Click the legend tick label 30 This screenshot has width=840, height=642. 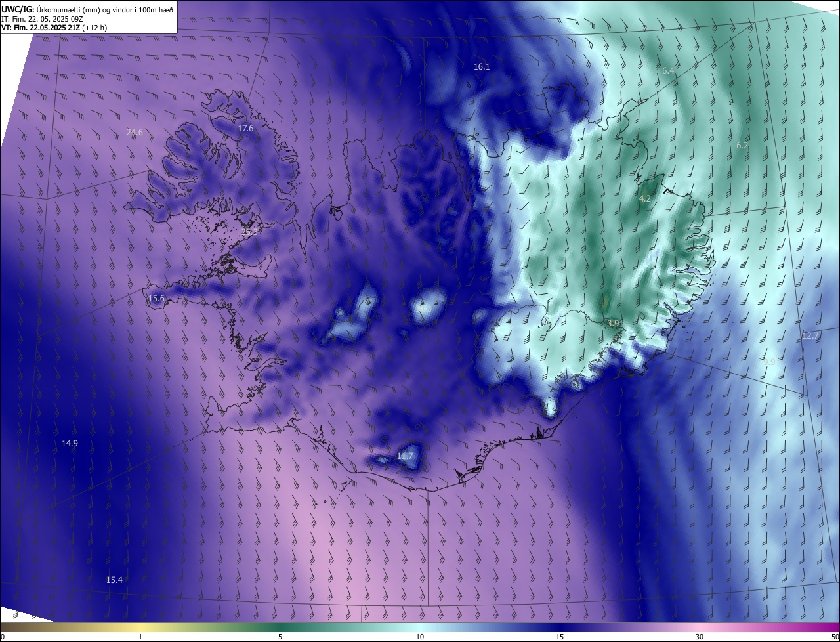[700, 637]
